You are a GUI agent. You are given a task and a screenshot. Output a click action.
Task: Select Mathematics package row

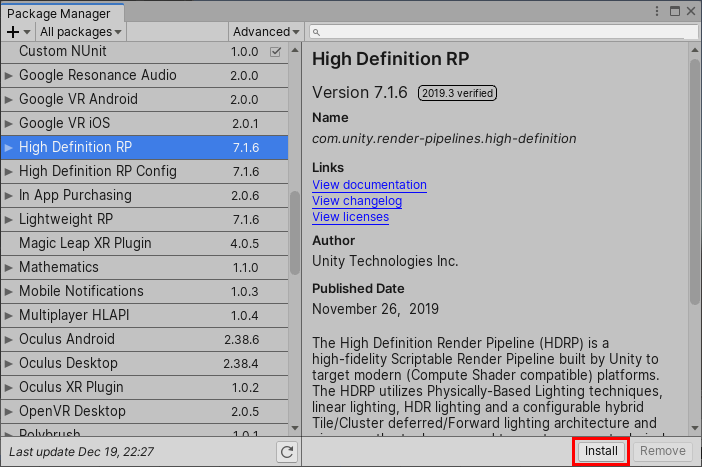point(145,268)
